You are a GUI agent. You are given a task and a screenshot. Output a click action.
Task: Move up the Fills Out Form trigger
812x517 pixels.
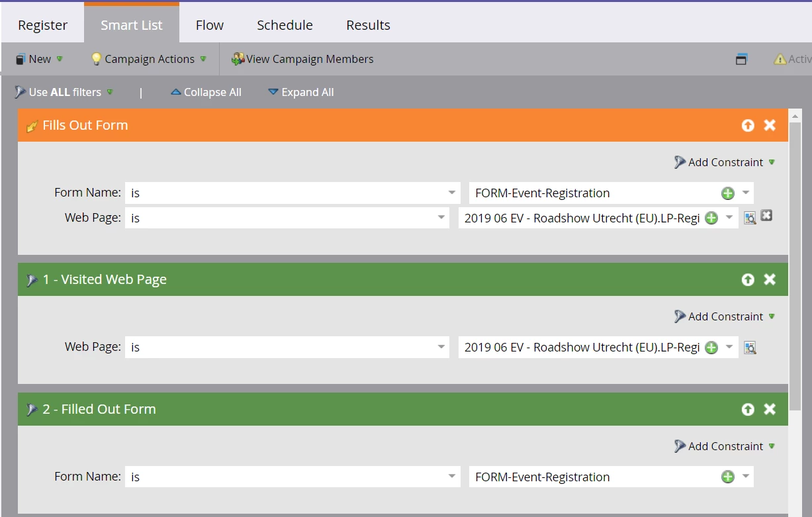(x=748, y=125)
